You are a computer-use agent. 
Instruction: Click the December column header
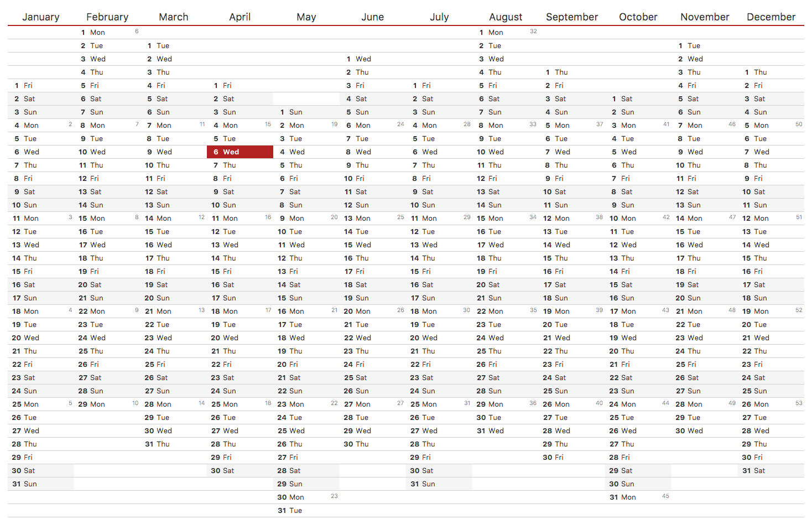771,17
